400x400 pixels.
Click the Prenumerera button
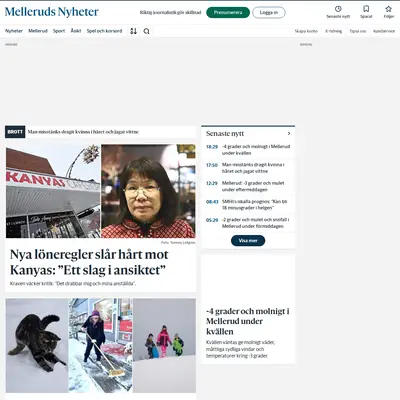pos(228,12)
